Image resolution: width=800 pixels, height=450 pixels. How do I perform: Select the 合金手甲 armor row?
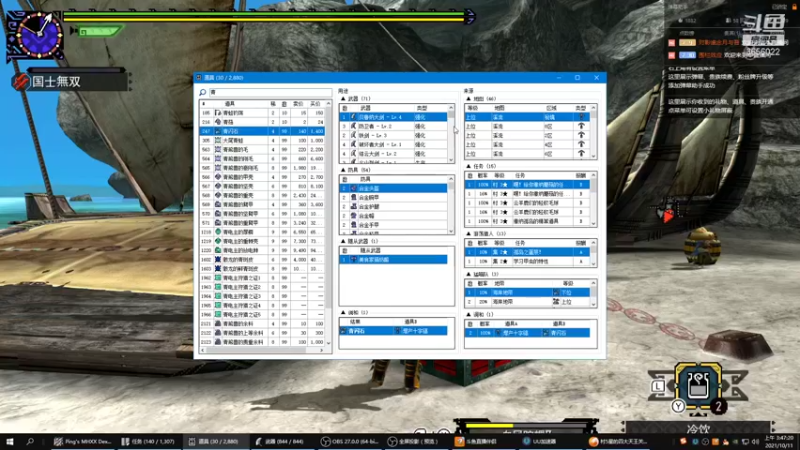(x=393, y=225)
